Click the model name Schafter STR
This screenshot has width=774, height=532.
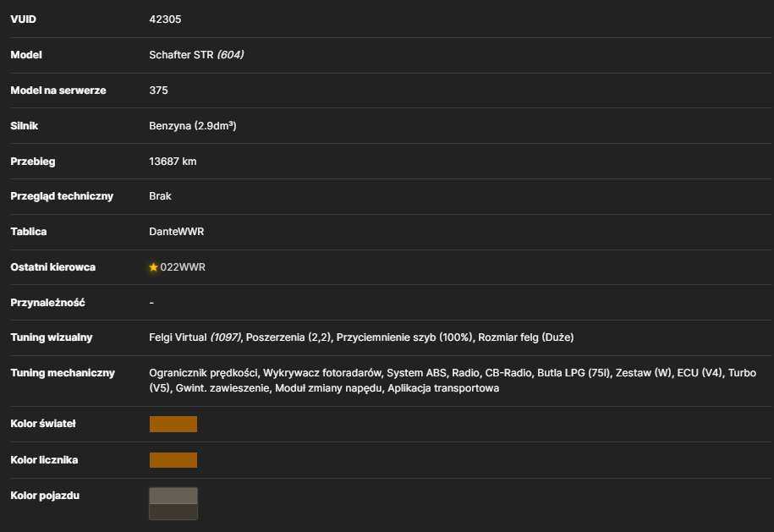coord(181,55)
